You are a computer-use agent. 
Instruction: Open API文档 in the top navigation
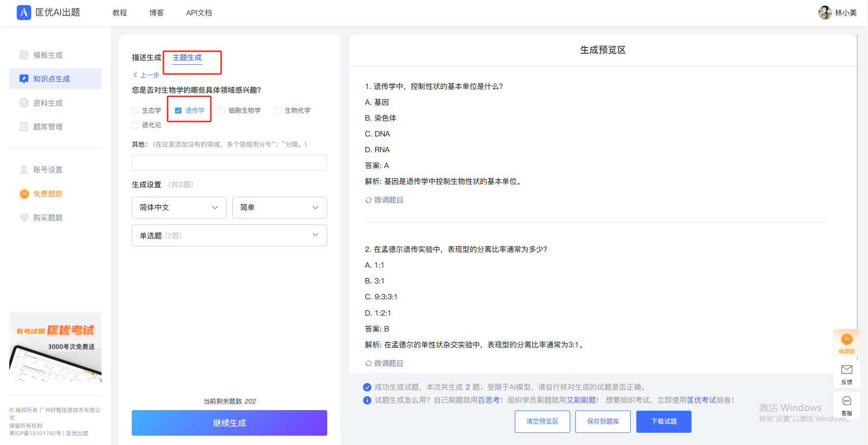click(x=199, y=13)
